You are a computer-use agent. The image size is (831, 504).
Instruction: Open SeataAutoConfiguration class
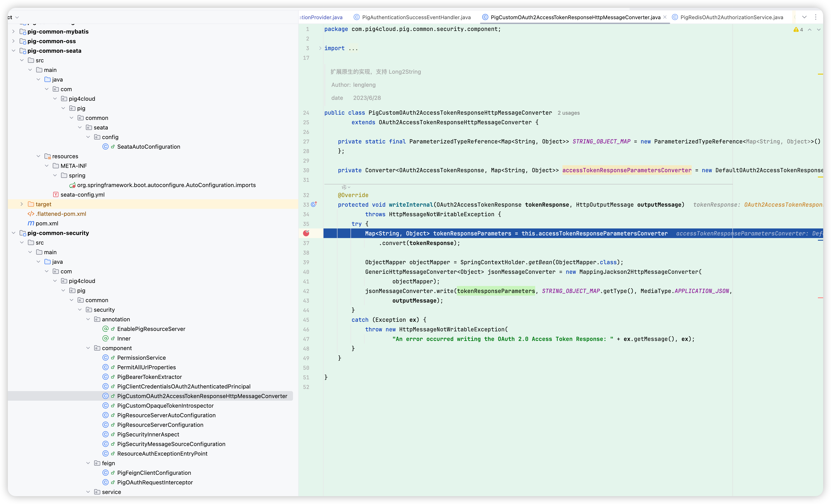(x=148, y=147)
